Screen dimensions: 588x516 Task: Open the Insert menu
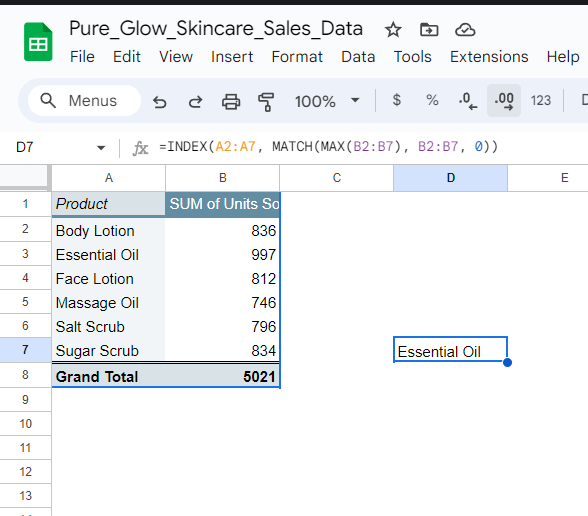point(232,57)
